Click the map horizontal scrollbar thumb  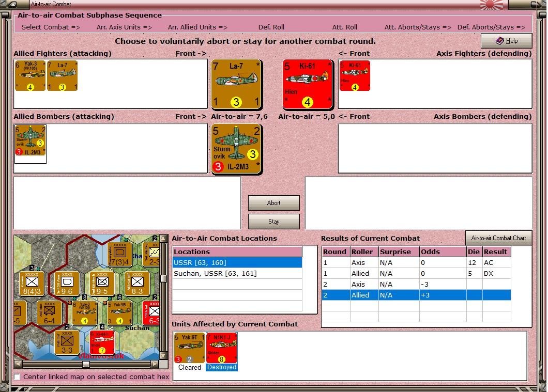click(x=86, y=365)
